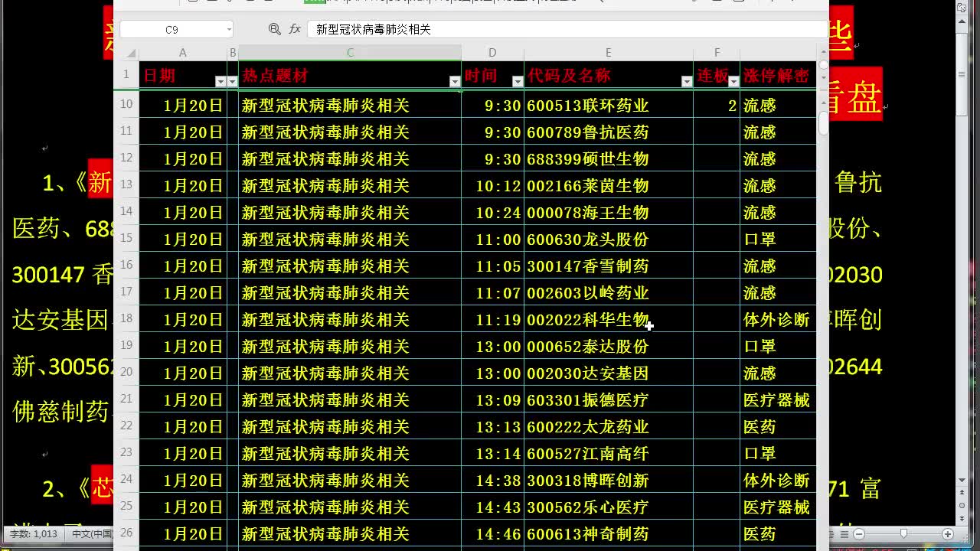Viewport: 980px width, 551px height.
Task: Click 1月20日 date cell in row 12
Action: 183,158
